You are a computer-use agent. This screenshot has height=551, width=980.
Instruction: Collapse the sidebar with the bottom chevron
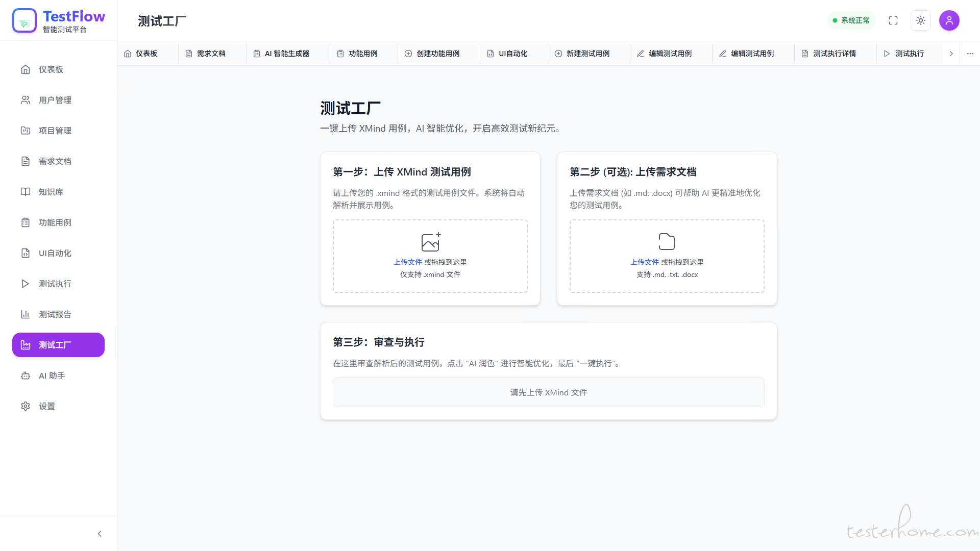point(100,534)
